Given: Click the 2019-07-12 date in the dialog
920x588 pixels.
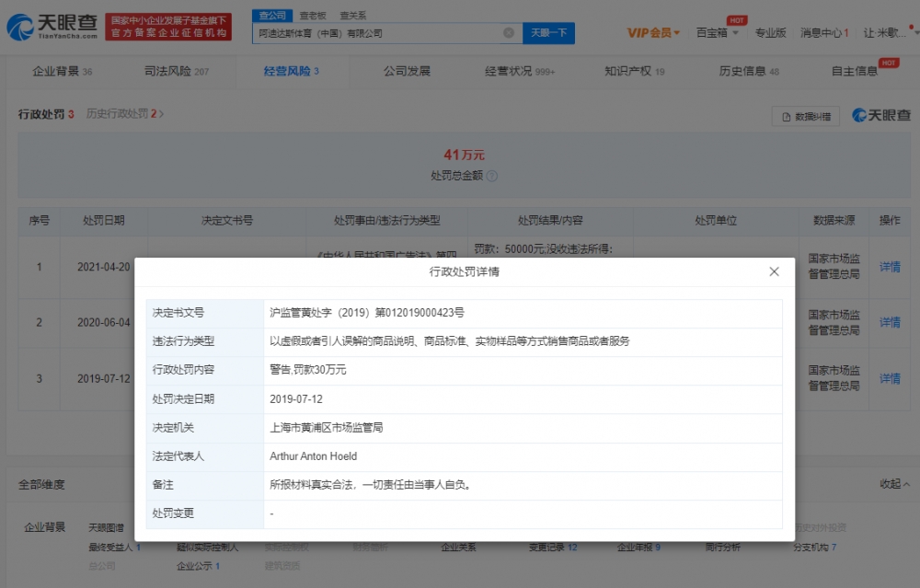Looking at the screenshot, I should pos(296,399).
